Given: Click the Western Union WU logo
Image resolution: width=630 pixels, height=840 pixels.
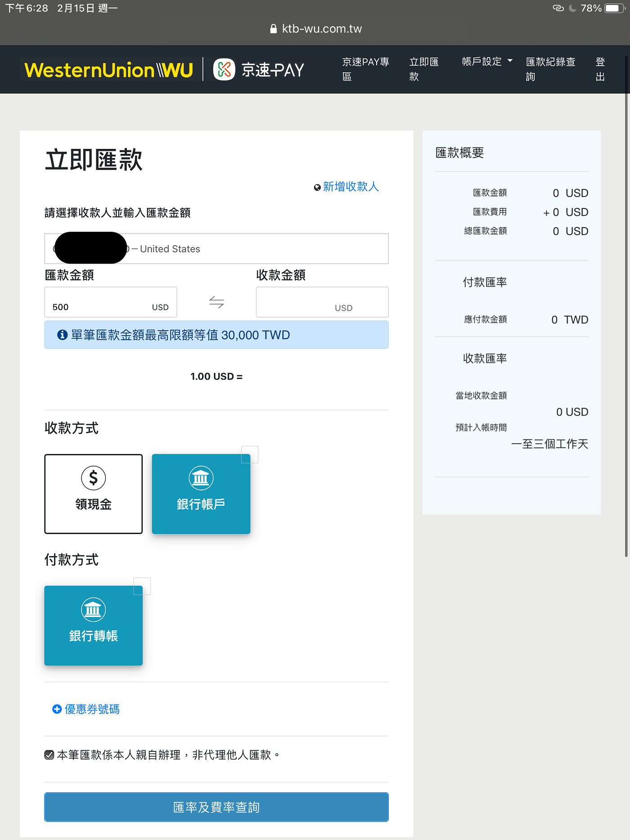Looking at the screenshot, I should (x=108, y=70).
